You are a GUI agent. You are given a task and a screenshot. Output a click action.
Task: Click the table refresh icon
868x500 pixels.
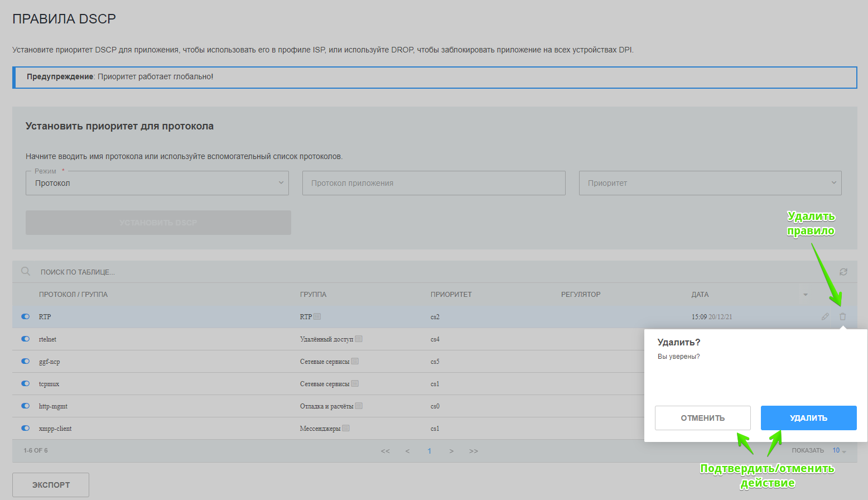[x=843, y=272]
